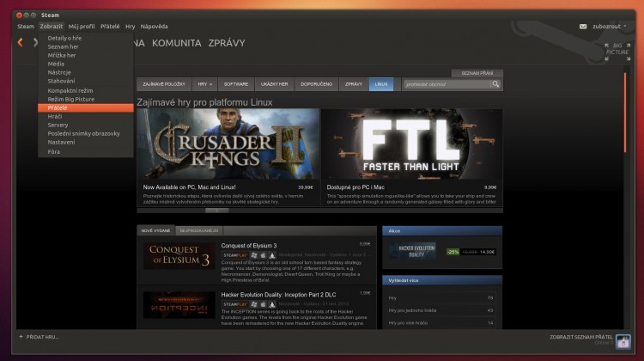
Task: Open the Crusader Kings II featured banner
Action: (228, 144)
